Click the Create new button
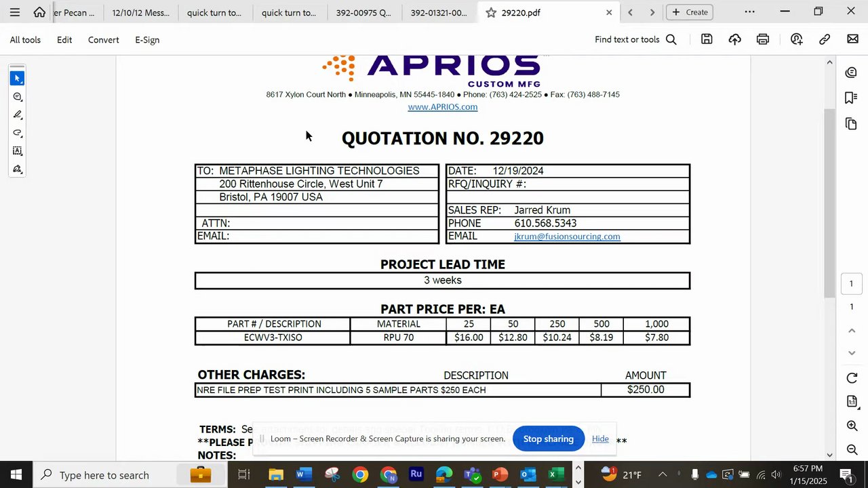The image size is (868, 488). [x=690, y=12]
